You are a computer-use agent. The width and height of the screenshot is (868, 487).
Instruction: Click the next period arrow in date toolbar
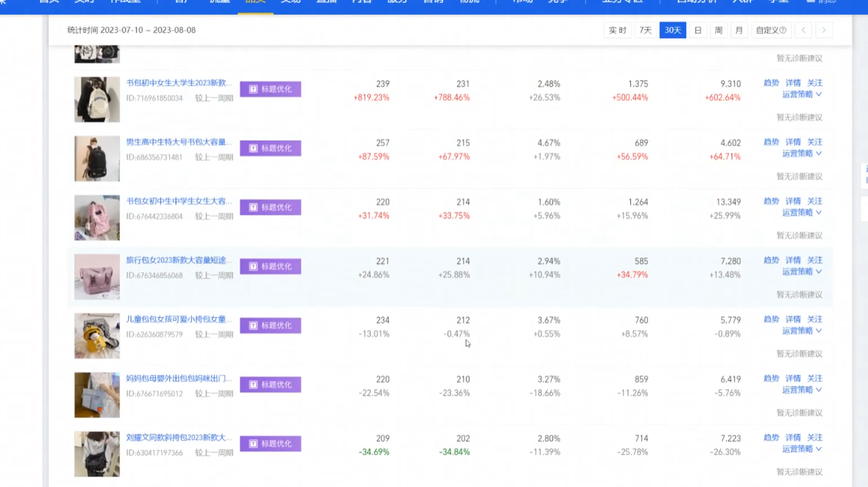[x=824, y=30]
